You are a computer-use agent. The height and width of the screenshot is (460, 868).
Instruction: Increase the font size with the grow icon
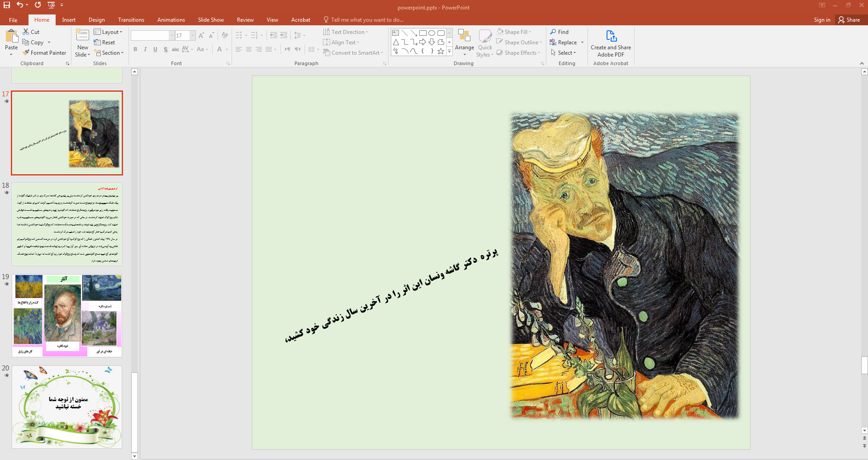(x=201, y=35)
